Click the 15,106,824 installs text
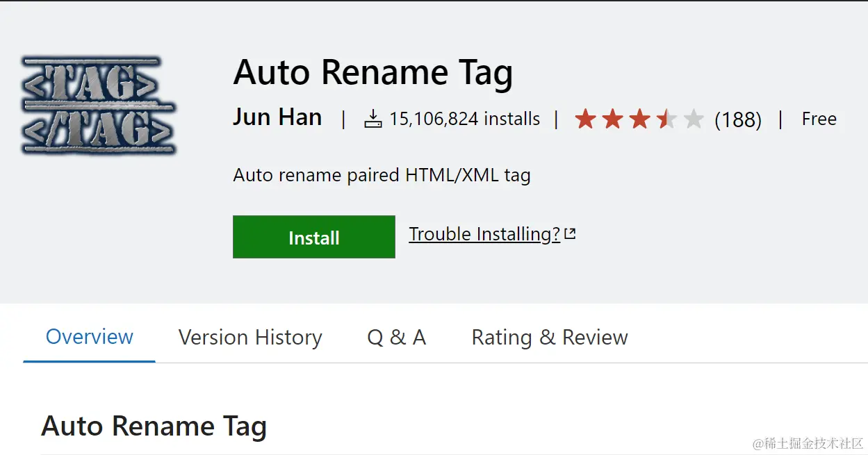Viewport: 868px width, 455px height. pyautogui.click(x=464, y=119)
